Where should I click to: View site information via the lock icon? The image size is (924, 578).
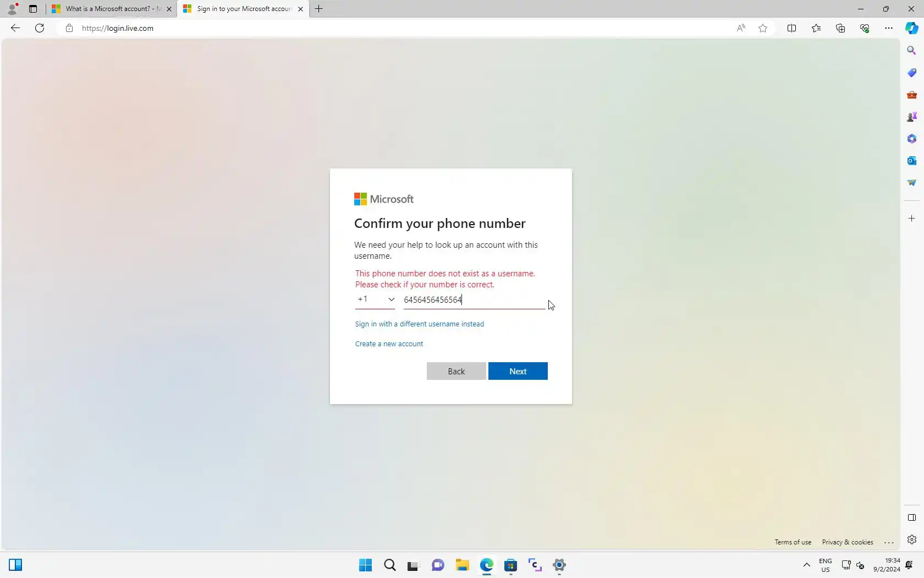pos(69,28)
